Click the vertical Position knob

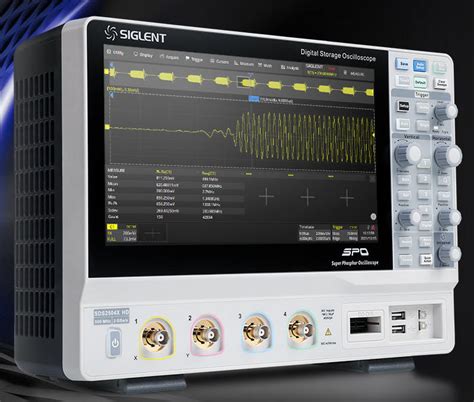(x=409, y=219)
